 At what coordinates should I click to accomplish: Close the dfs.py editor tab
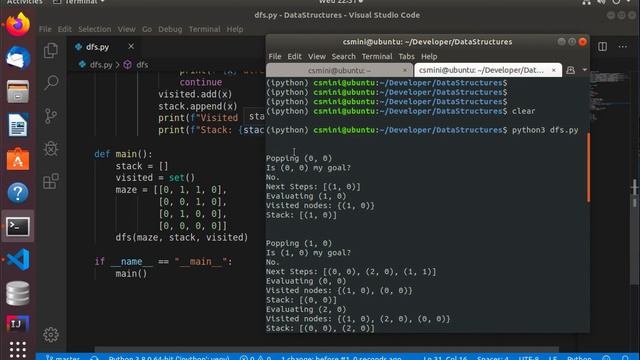pos(131,47)
